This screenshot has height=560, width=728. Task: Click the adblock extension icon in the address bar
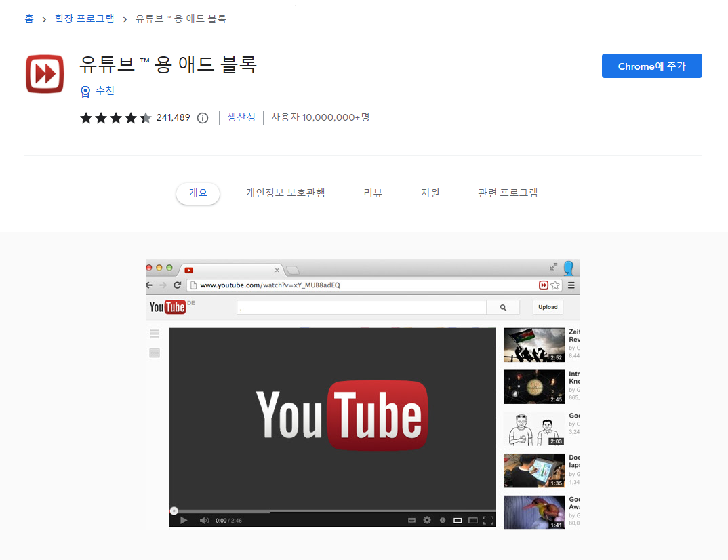pos(543,285)
